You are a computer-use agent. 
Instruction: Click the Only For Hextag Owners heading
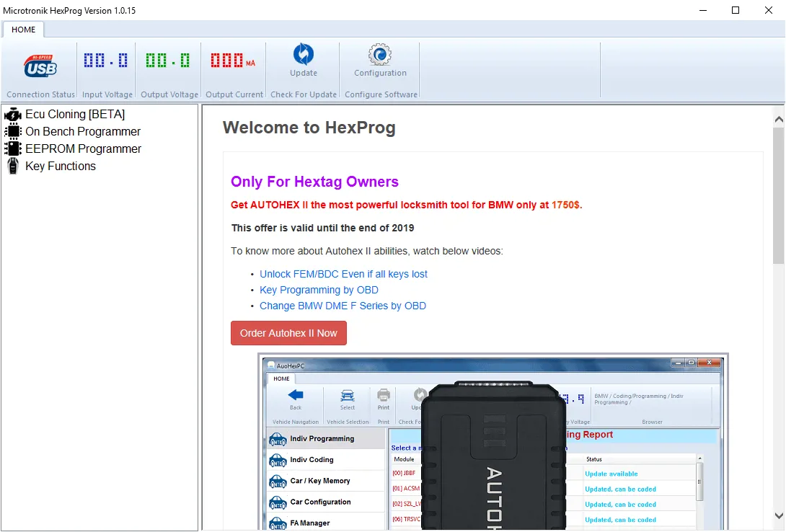tap(314, 182)
